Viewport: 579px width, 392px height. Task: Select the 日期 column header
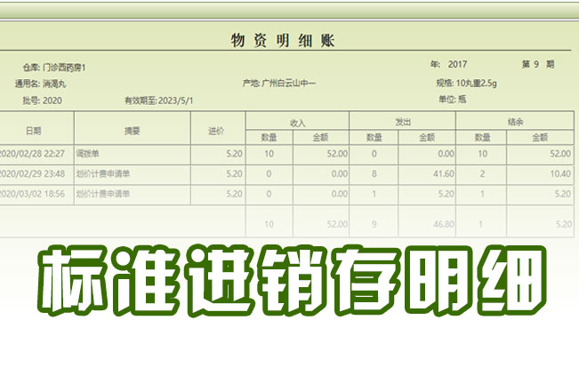[x=33, y=130]
